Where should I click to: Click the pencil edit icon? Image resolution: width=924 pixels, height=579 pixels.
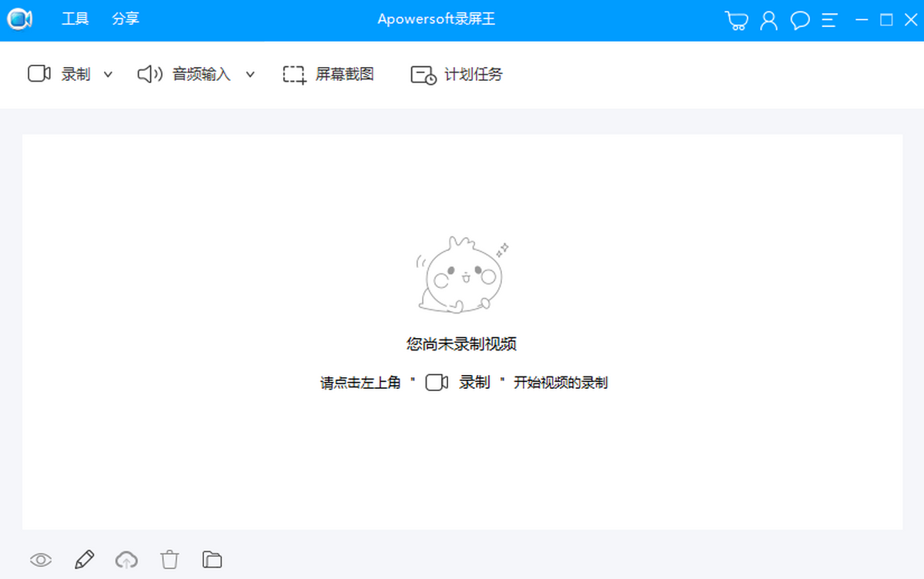[x=84, y=560]
